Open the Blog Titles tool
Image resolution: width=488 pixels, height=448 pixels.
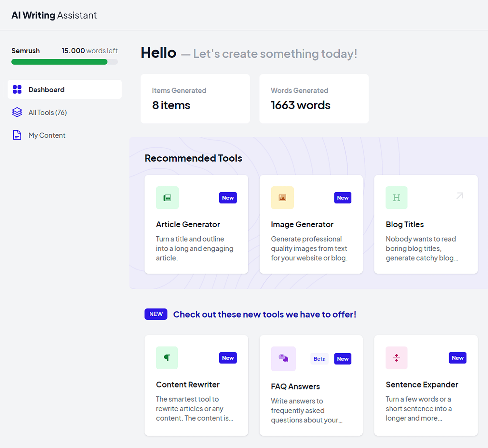[426, 224]
